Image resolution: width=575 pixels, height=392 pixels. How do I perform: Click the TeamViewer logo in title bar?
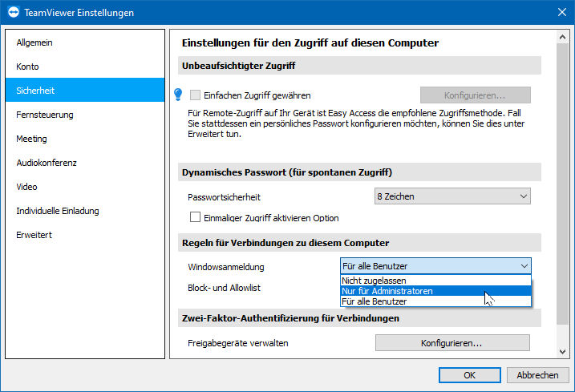(13, 12)
